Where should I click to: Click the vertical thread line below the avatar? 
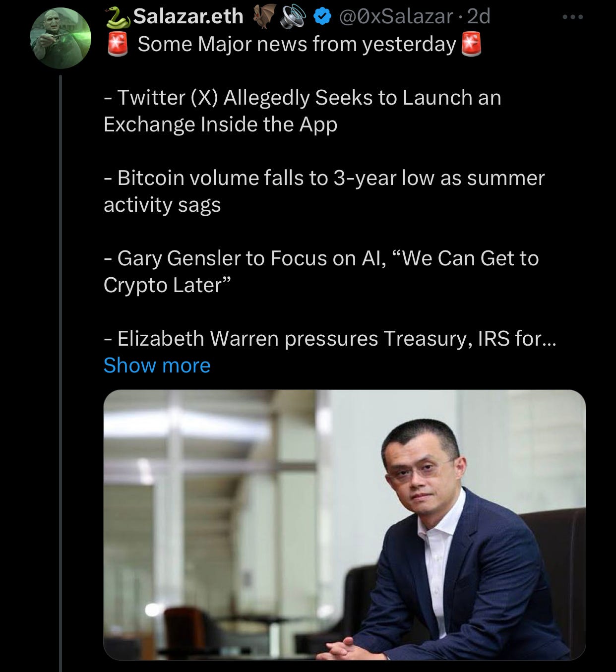point(61,372)
